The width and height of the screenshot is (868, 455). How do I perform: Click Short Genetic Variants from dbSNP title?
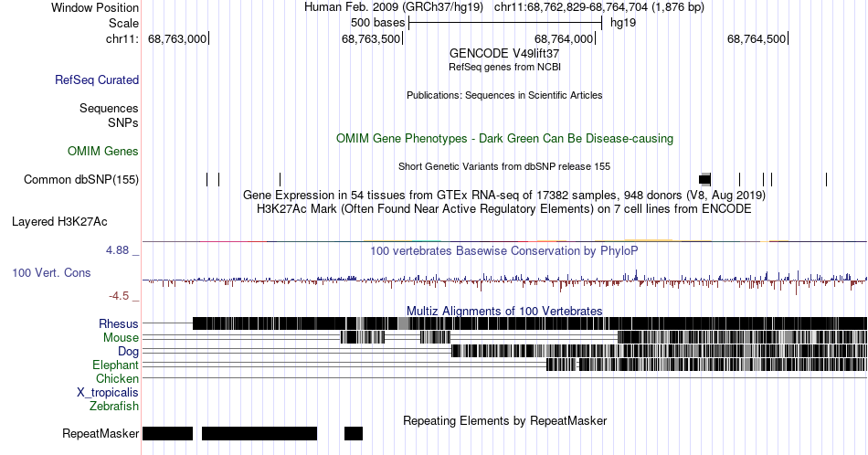click(504, 166)
